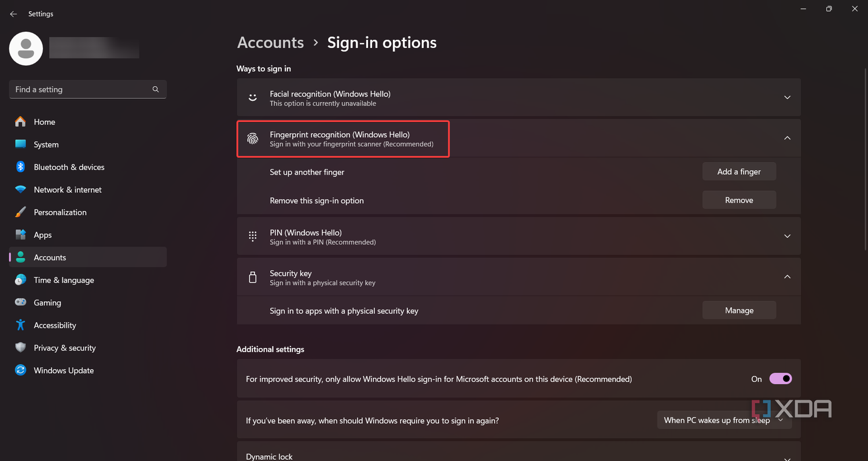Click the facial recognition smiley icon
Image resolution: width=868 pixels, height=461 pixels.
[252, 98]
